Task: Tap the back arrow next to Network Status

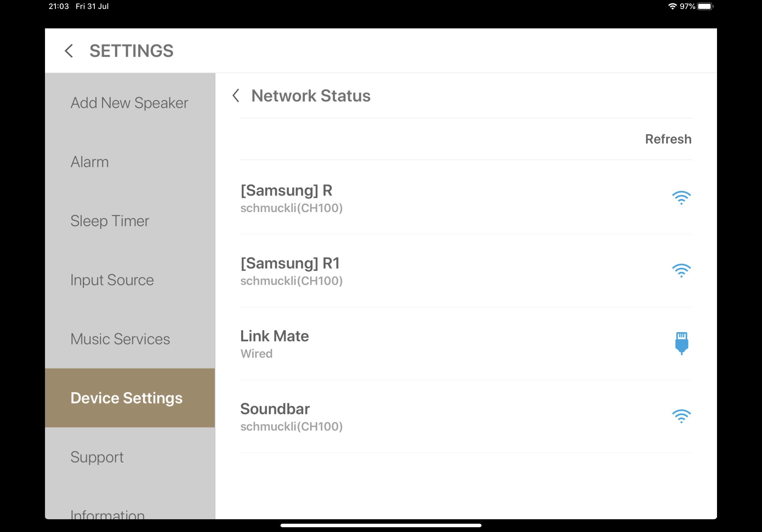Action: point(236,96)
